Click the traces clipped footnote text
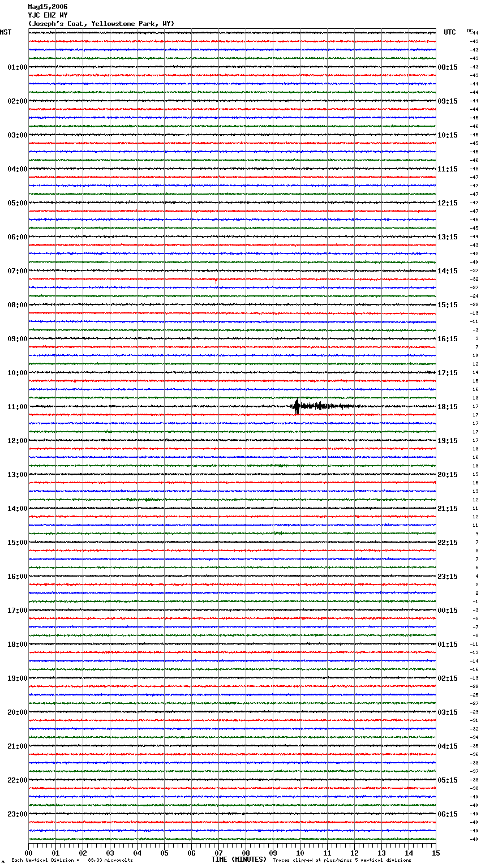This screenshot has height=868, width=481. coord(342,860)
